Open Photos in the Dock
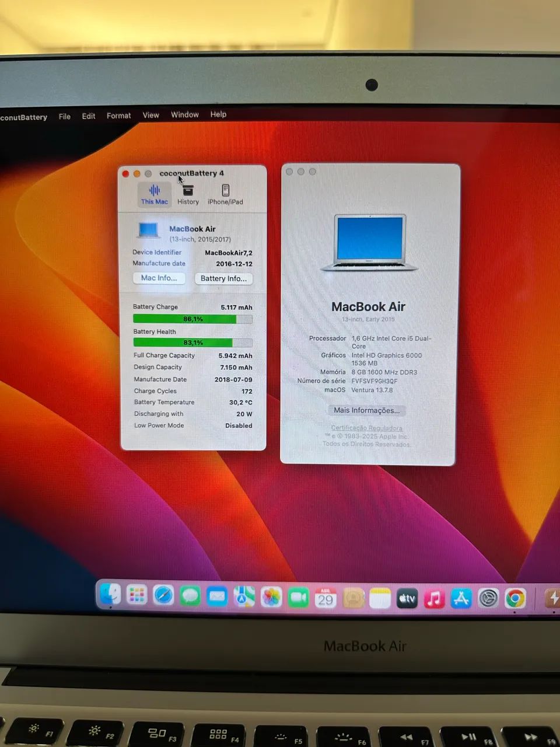 pos(271,597)
